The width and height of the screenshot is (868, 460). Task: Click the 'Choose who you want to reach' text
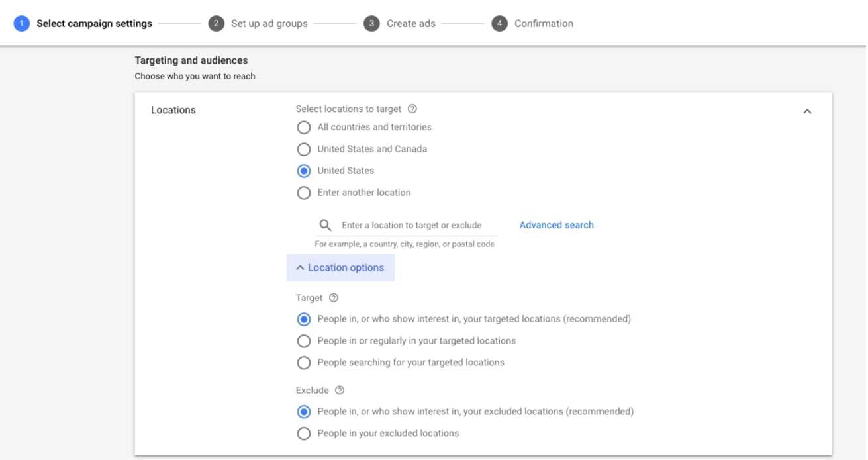pyautogui.click(x=195, y=76)
